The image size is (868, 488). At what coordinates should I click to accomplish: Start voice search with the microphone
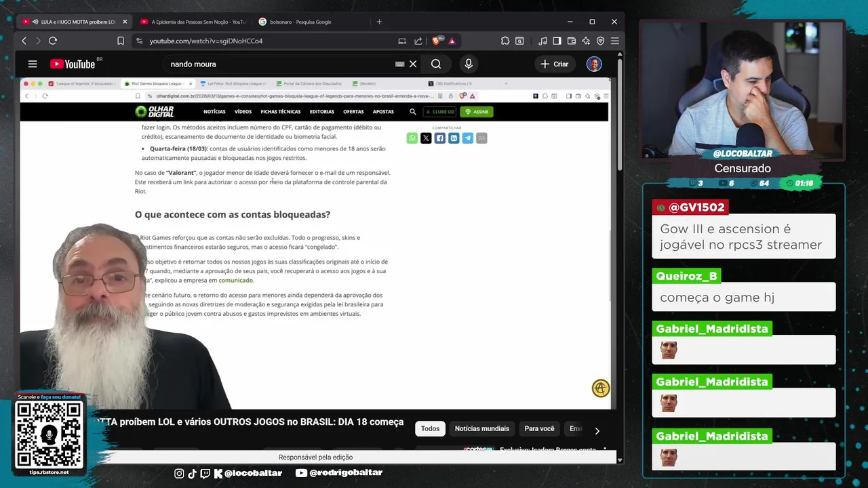point(469,64)
